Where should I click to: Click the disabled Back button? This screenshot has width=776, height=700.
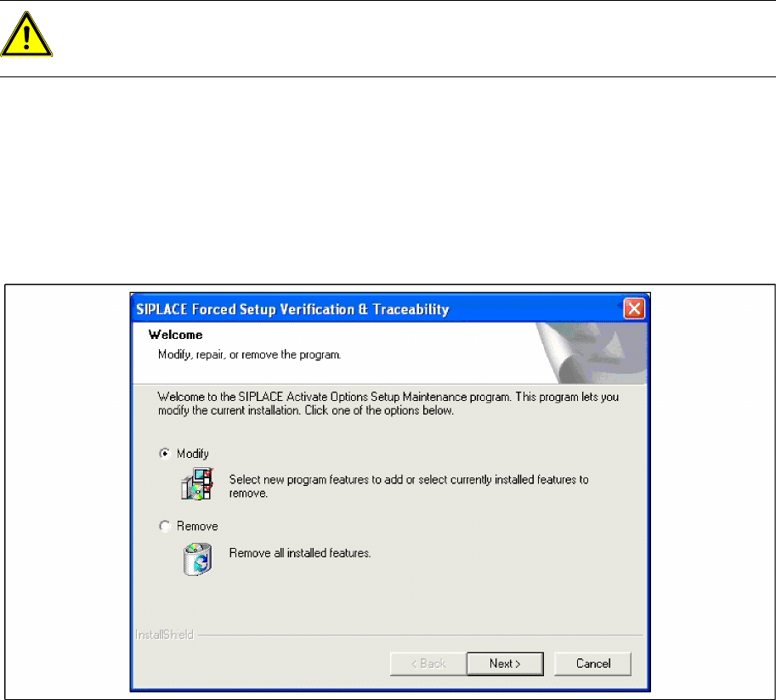(428, 663)
